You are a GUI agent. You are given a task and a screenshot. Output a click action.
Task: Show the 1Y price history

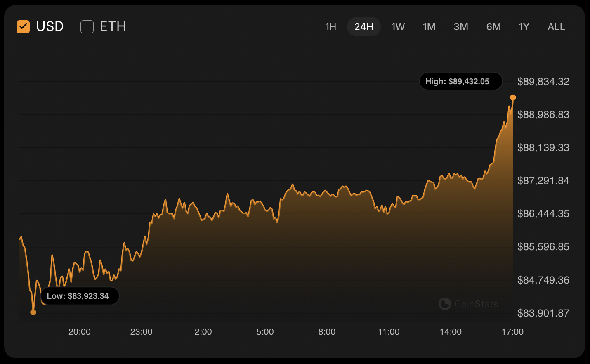coord(524,27)
